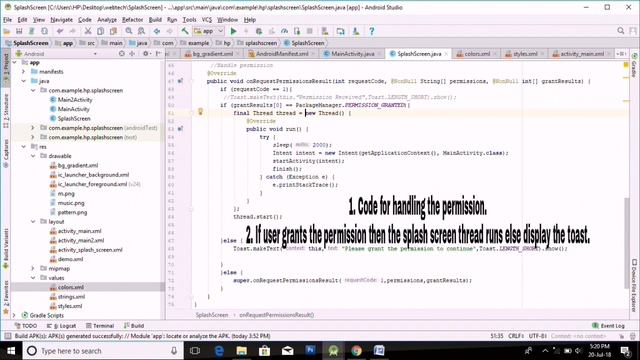Open the Build menu

pos(155,20)
